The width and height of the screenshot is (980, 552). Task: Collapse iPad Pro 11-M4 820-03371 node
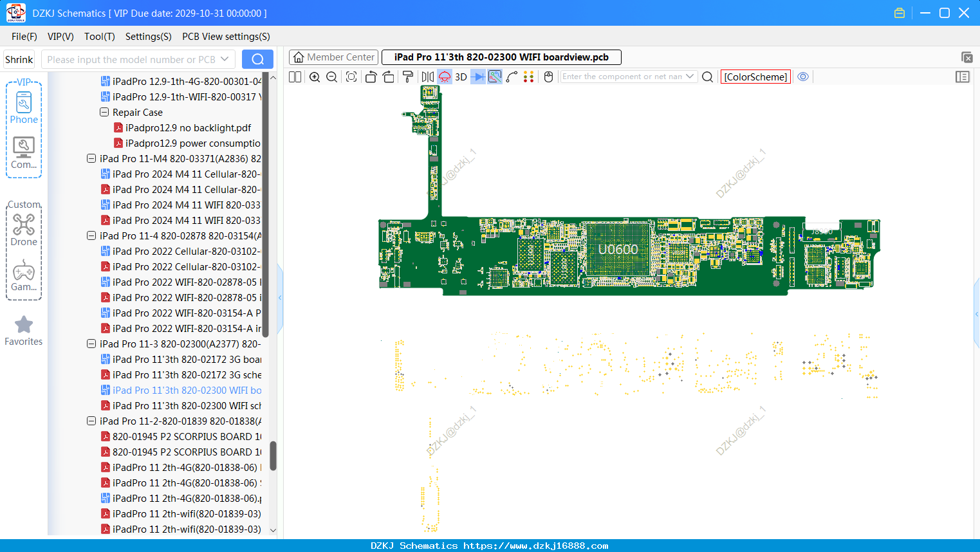(x=91, y=158)
